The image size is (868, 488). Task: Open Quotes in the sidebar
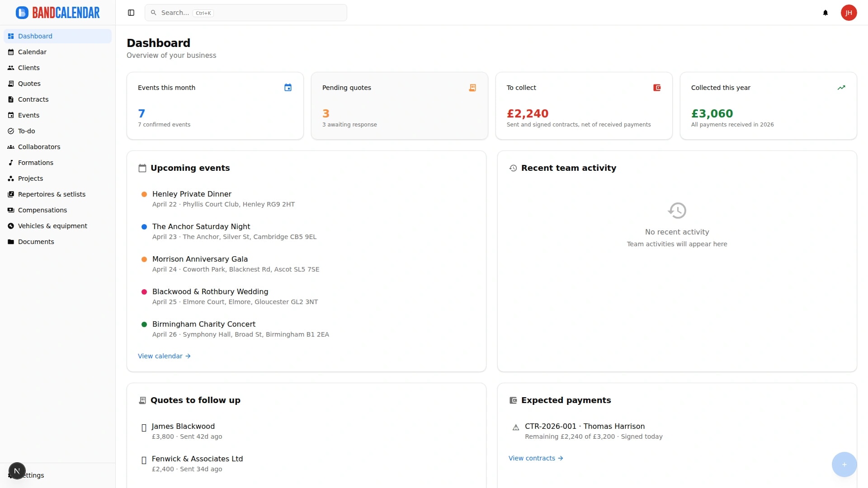coord(57,84)
